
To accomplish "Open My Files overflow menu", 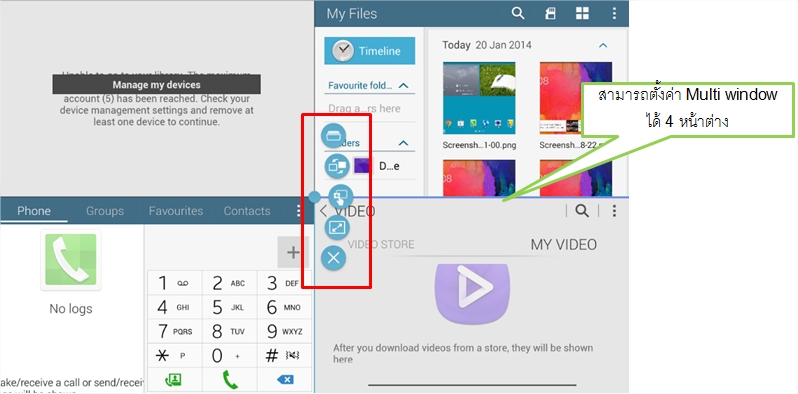I will point(614,14).
